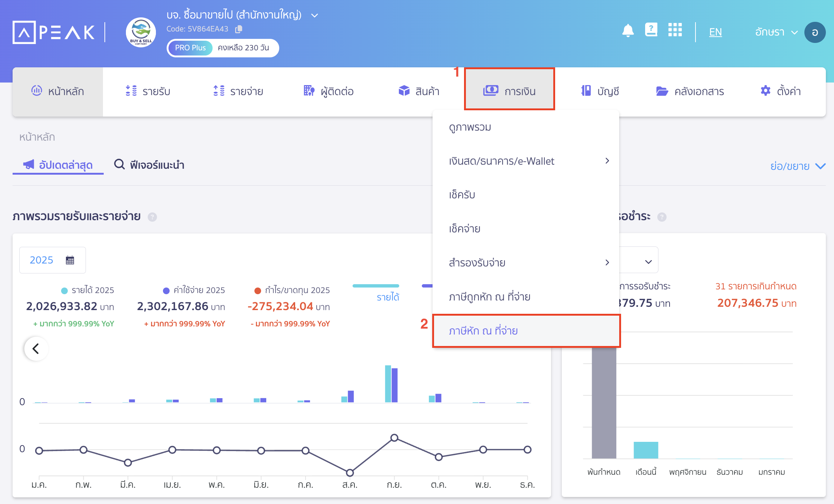
Task: Select ภาษีหัก ณ ที่จ่าย menu item
Action: [x=483, y=331]
